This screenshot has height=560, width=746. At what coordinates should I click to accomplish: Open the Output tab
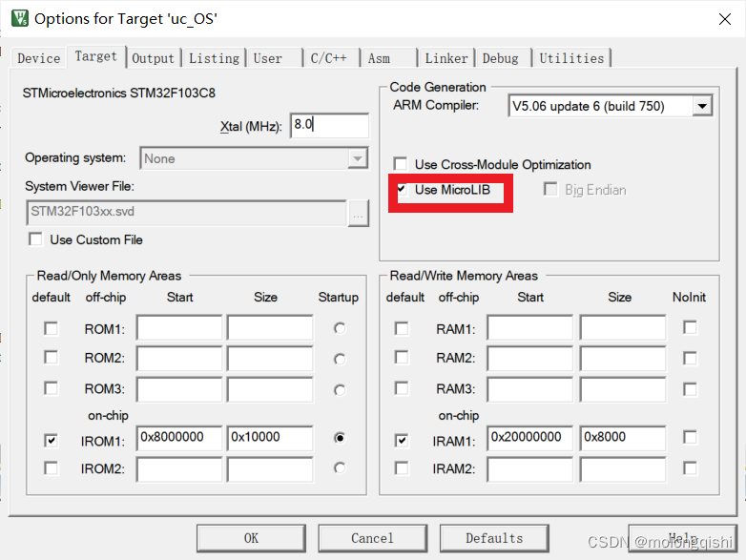point(154,58)
